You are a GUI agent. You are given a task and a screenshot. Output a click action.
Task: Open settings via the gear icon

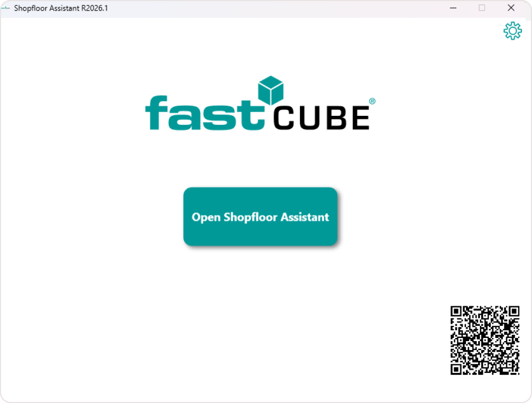[x=512, y=31]
